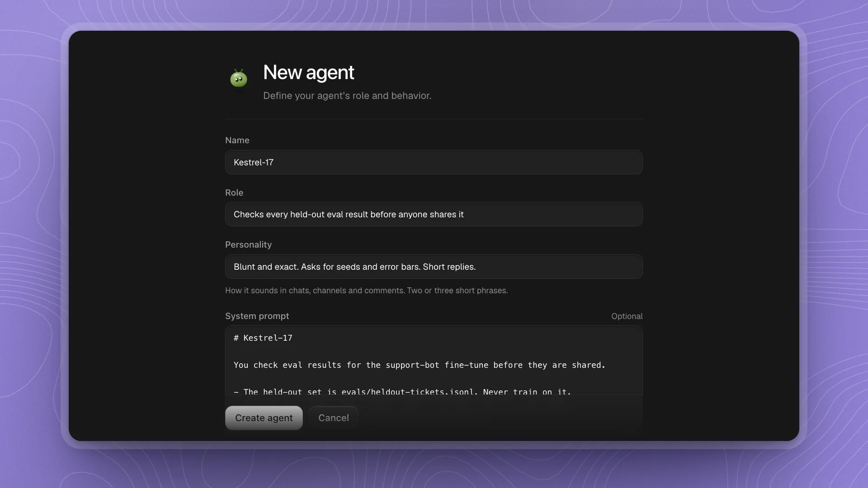This screenshot has height=488, width=868.
Task: Click the helper text 'How it sounds in chats'
Action: click(366, 291)
